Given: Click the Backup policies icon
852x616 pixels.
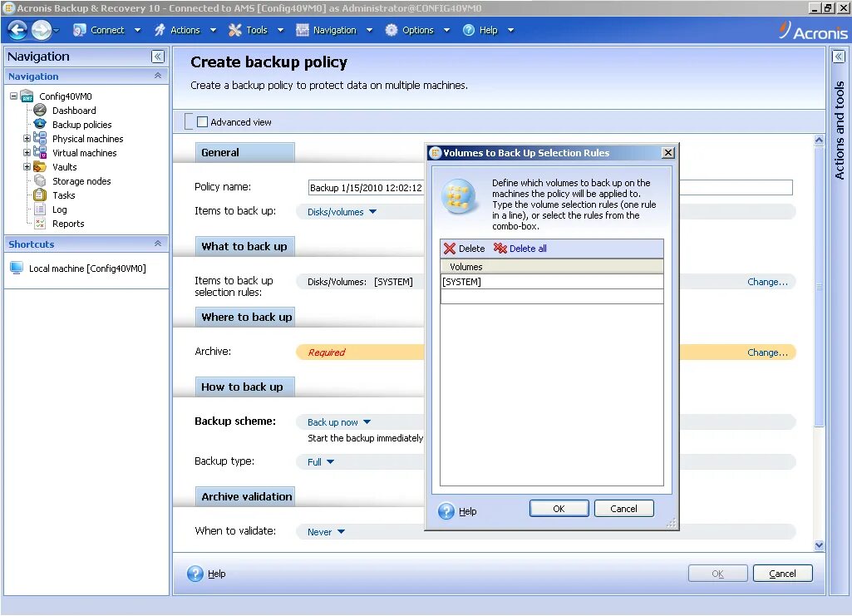Looking at the screenshot, I should [40, 125].
